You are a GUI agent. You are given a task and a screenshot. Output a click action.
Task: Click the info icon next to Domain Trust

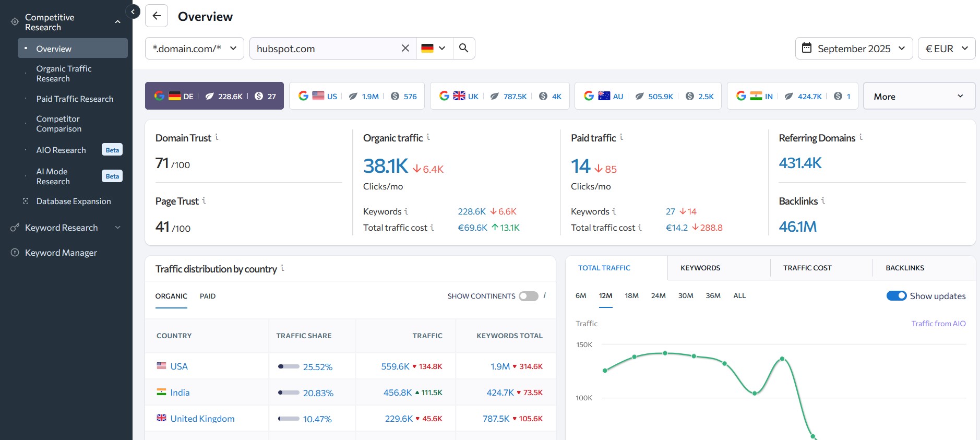217,137
